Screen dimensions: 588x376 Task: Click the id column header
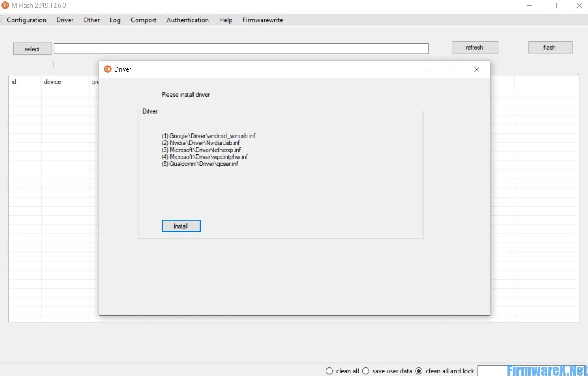(x=25, y=82)
